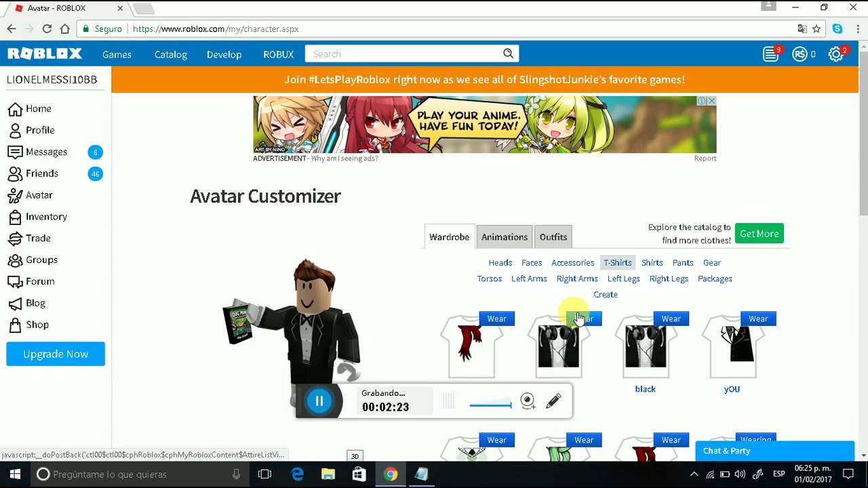The height and width of the screenshot is (488, 868).
Task: Open the Windows Start menu
Action: [15, 474]
